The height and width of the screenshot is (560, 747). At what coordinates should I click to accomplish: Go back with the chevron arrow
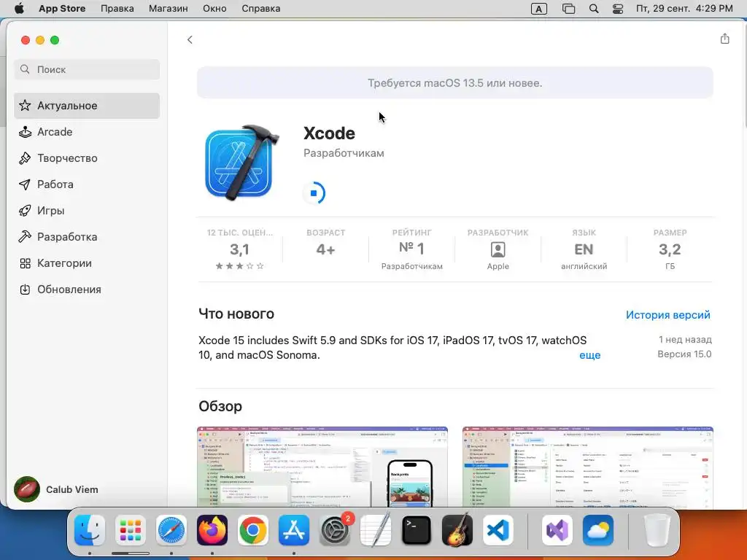point(190,39)
